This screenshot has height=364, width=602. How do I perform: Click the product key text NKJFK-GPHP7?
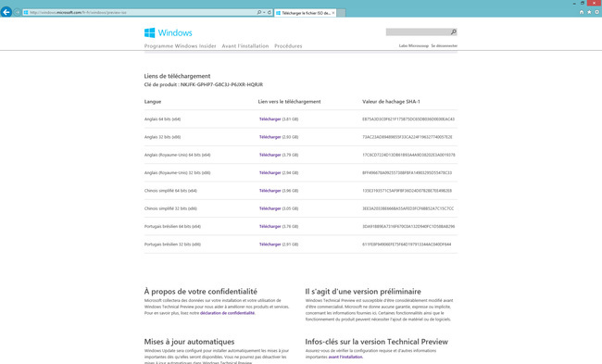[221, 84]
